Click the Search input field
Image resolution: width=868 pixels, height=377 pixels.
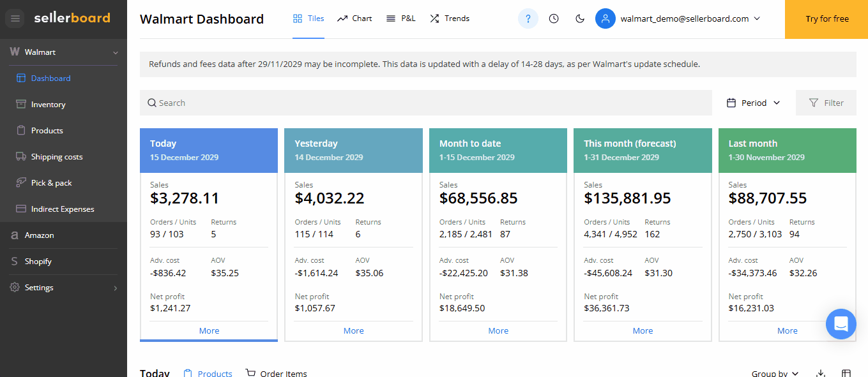425,103
